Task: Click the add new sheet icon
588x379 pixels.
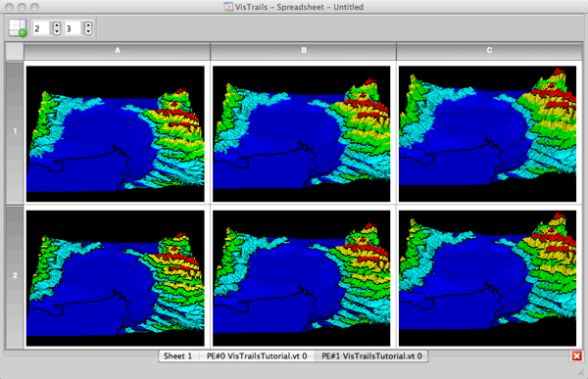Action: tap(18, 28)
